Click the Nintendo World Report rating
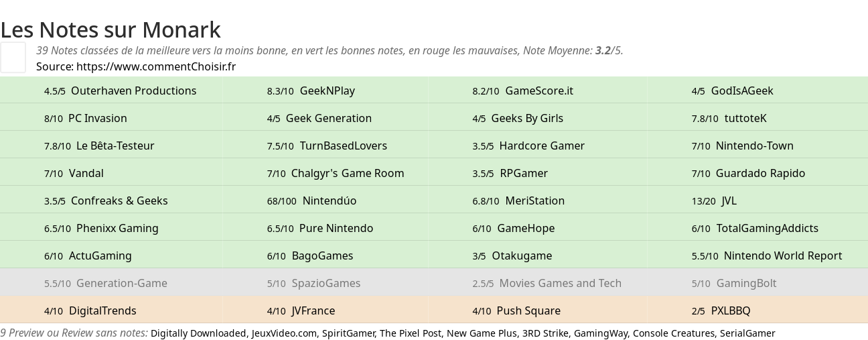 767,256
